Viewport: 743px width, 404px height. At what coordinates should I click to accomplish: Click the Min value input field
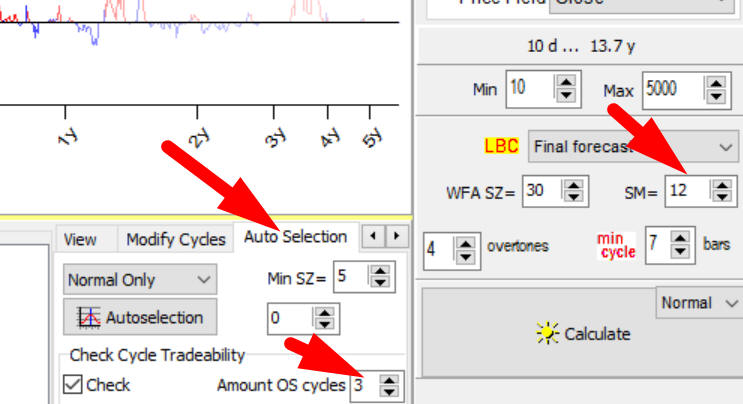[x=530, y=89]
